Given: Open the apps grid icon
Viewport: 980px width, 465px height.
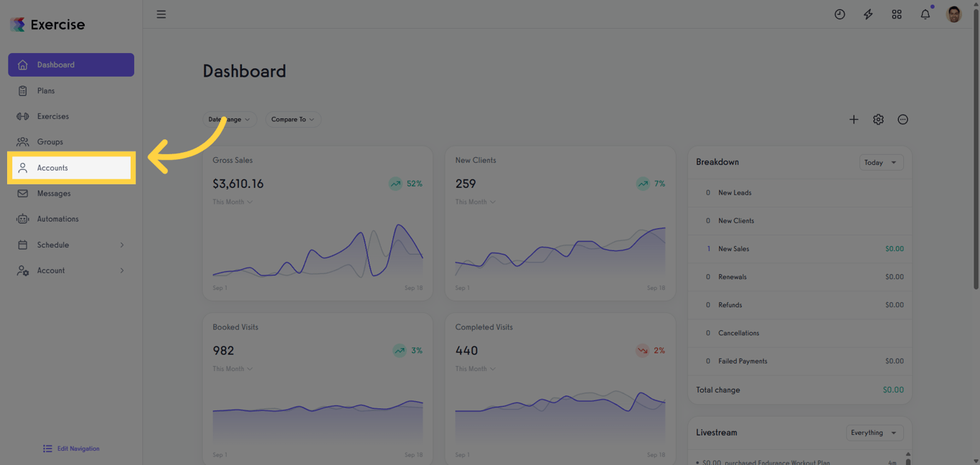Looking at the screenshot, I should (897, 14).
